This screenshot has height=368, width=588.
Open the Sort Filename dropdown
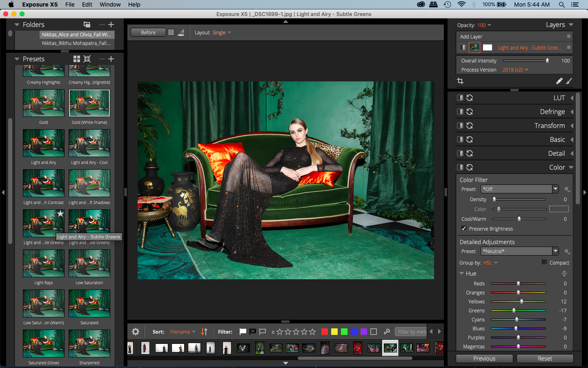click(183, 332)
